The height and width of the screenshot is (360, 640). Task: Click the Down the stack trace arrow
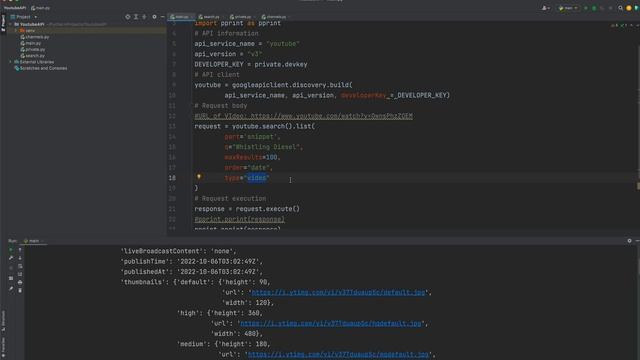tap(20, 258)
